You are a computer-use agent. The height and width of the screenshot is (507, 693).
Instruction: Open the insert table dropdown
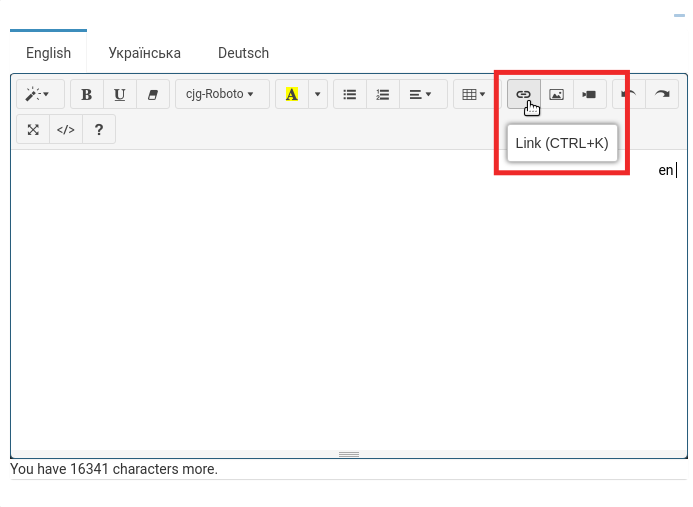(x=474, y=94)
